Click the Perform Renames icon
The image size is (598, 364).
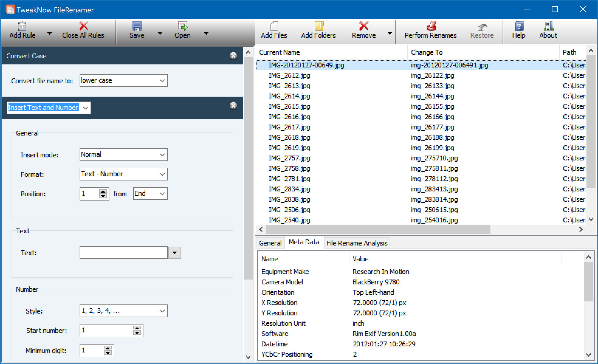click(431, 26)
